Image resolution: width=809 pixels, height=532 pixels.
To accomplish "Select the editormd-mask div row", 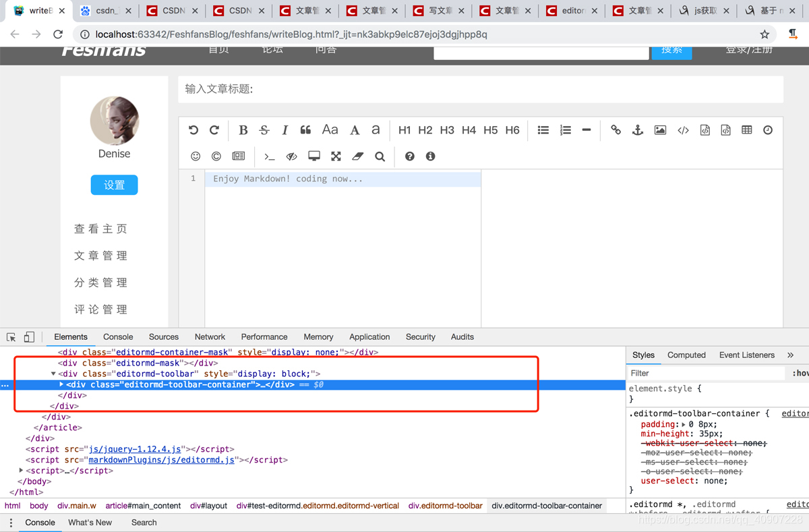I will (313, 363).
